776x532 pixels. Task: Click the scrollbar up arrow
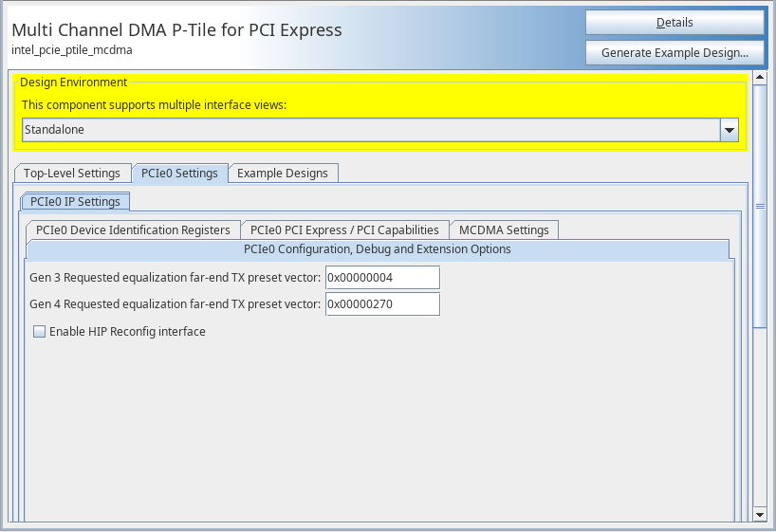point(759,78)
